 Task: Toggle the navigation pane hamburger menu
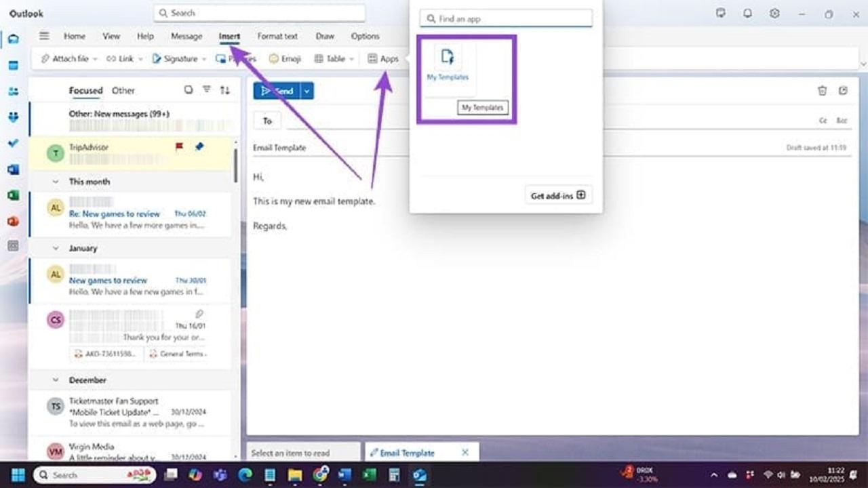coord(44,37)
